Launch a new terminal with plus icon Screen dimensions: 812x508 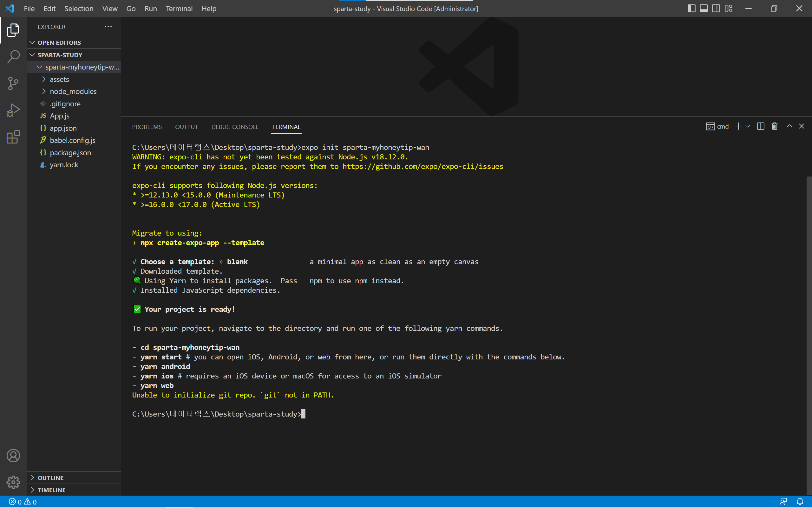coord(738,126)
